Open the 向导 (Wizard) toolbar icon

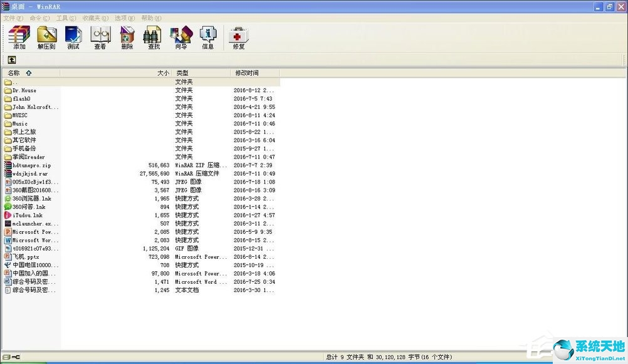pyautogui.click(x=181, y=37)
